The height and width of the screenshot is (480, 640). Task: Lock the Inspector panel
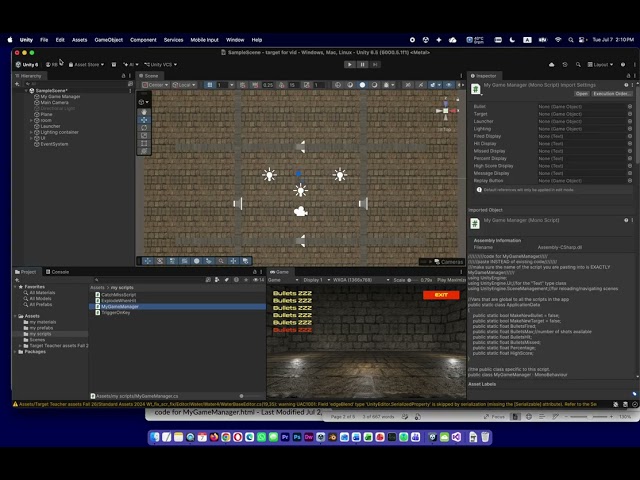tap(628, 76)
